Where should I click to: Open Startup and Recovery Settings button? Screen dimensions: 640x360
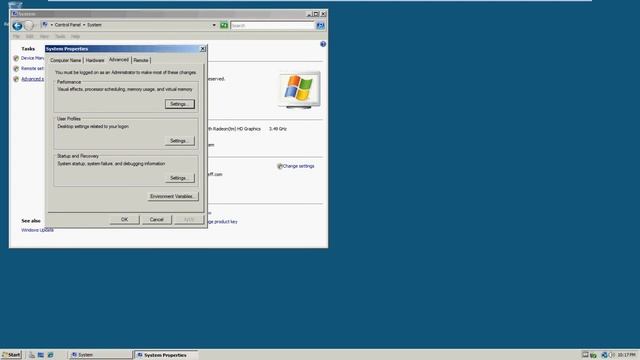(x=180, y=178)
